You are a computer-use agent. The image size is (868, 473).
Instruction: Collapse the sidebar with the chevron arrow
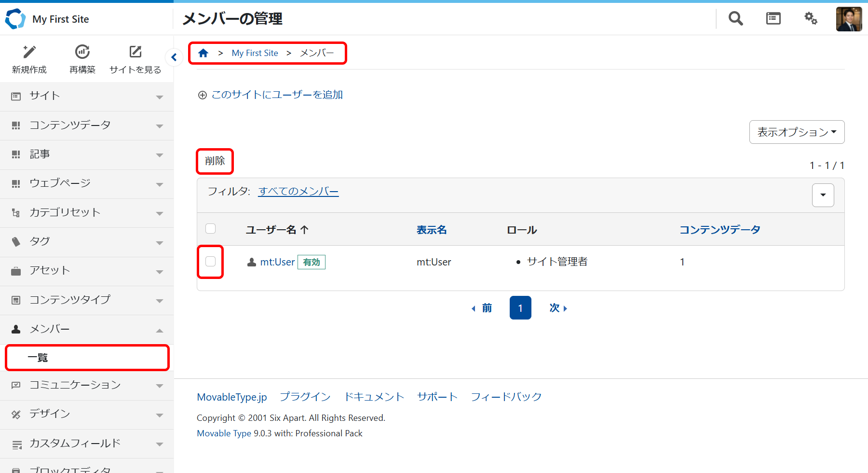point(174,57)
